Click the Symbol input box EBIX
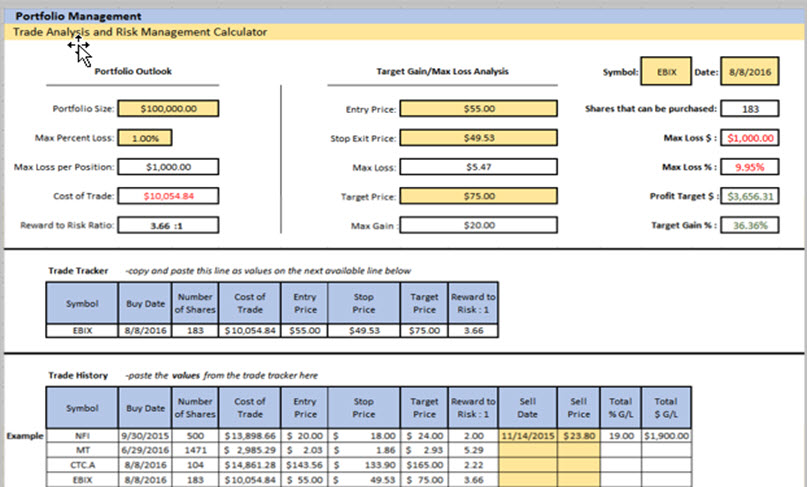Viewport: 808px width, 487px height. tap(666, 72)
